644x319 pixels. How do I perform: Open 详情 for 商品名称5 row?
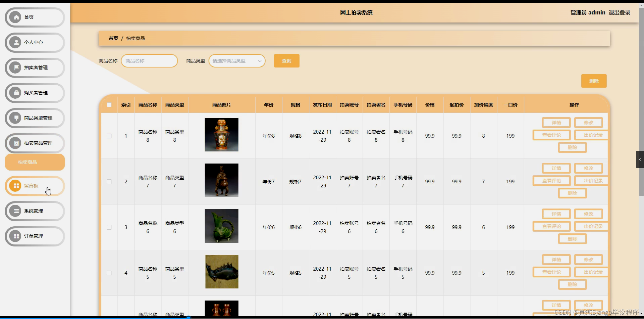[556, 260]
